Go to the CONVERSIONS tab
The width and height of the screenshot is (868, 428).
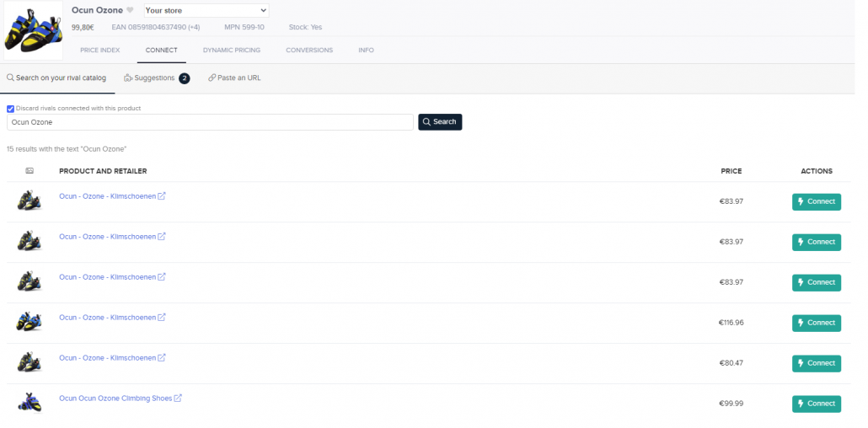(x=309, y=50)
